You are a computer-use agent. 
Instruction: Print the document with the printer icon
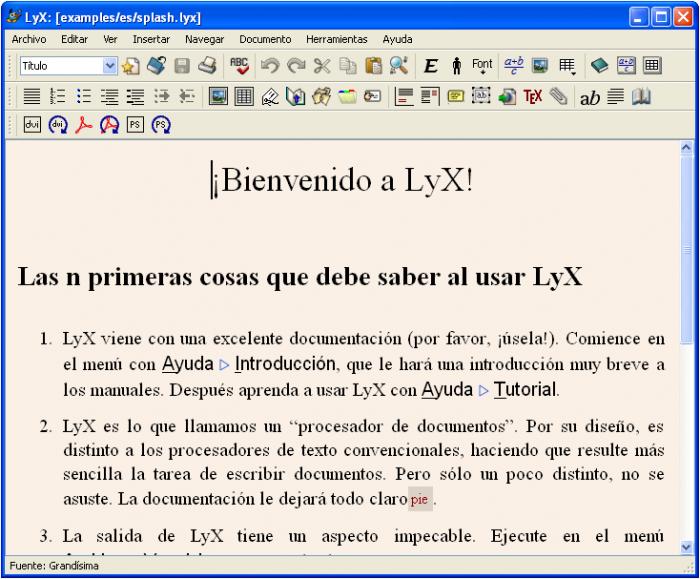coord(208,66)
